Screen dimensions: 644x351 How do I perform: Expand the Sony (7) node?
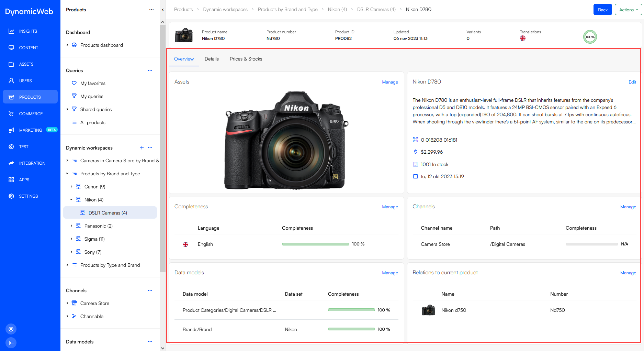(71, 252)
